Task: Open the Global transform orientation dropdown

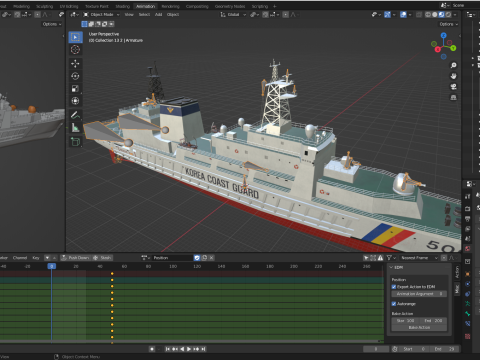Action: coord(233,15)
